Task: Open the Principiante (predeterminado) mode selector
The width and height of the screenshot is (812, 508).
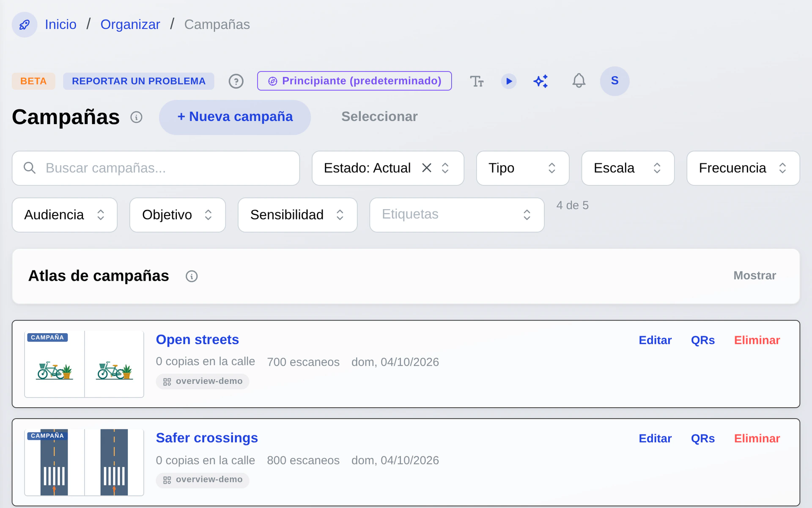Action: 354,81
